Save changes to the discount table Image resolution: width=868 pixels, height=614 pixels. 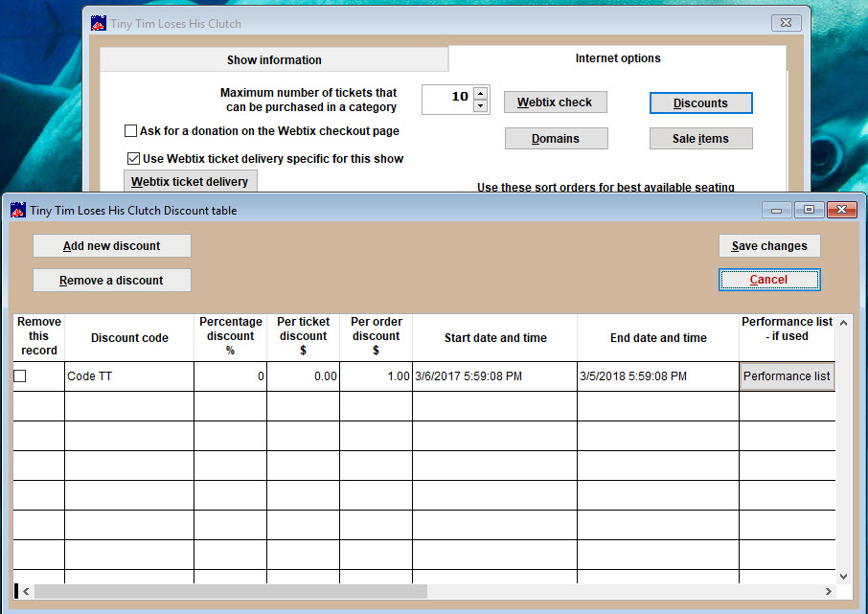click(x=769, y=246)
